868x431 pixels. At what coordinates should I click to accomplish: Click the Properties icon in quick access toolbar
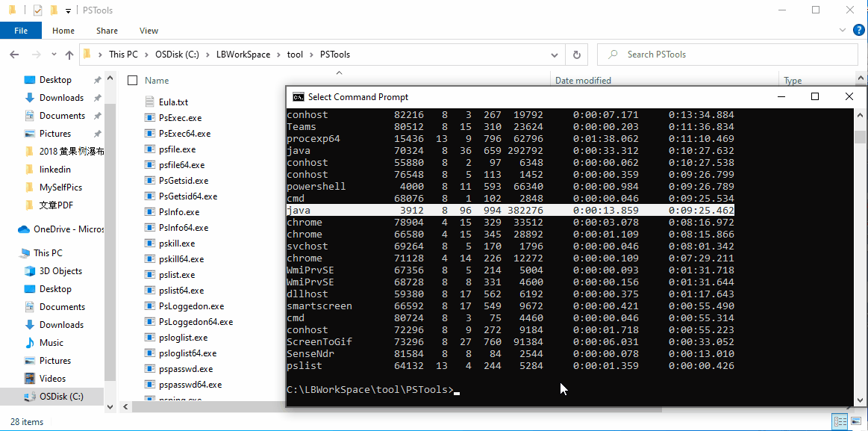pyautogui.click(x=37, y=10)
